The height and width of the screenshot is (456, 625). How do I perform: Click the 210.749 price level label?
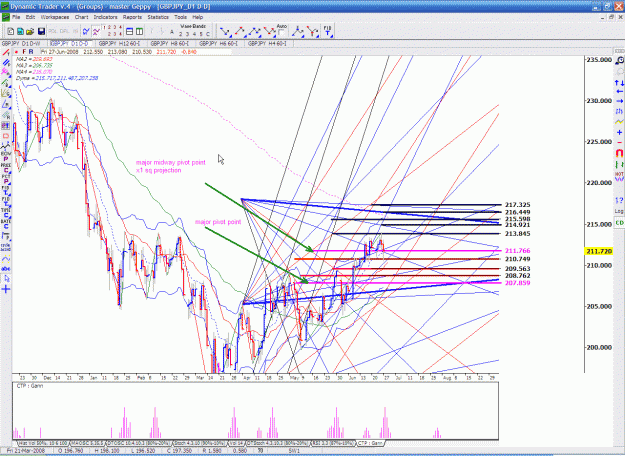[x=517, y=259]
